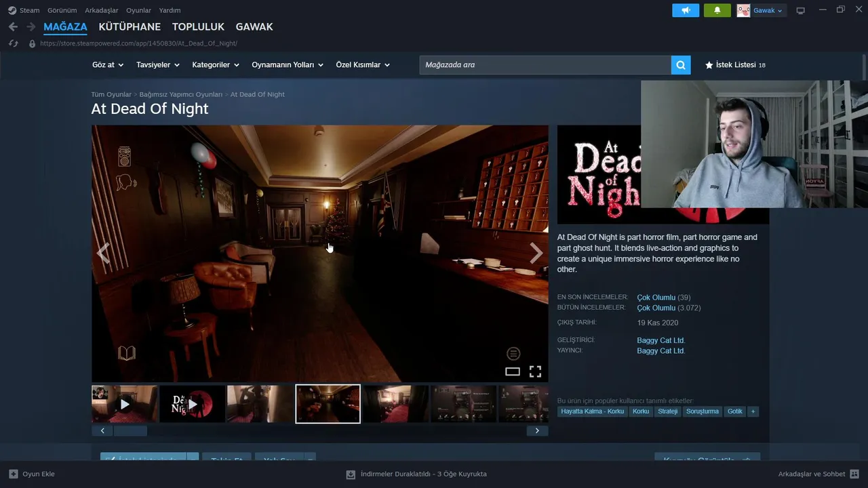The image size is (868, 488).
Task: Click the plus icon next to Oyun Ekle
Action: 14,474
